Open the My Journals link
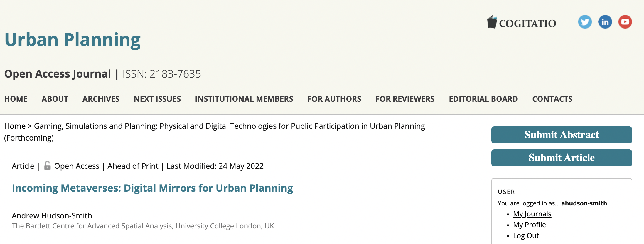The height and width of the screenshot is (244, 644). pyautogui.click(x=532, y=214)
